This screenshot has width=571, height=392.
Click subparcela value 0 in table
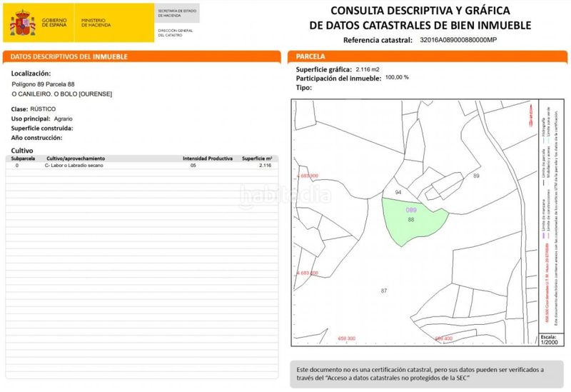(x=16, y=166)
